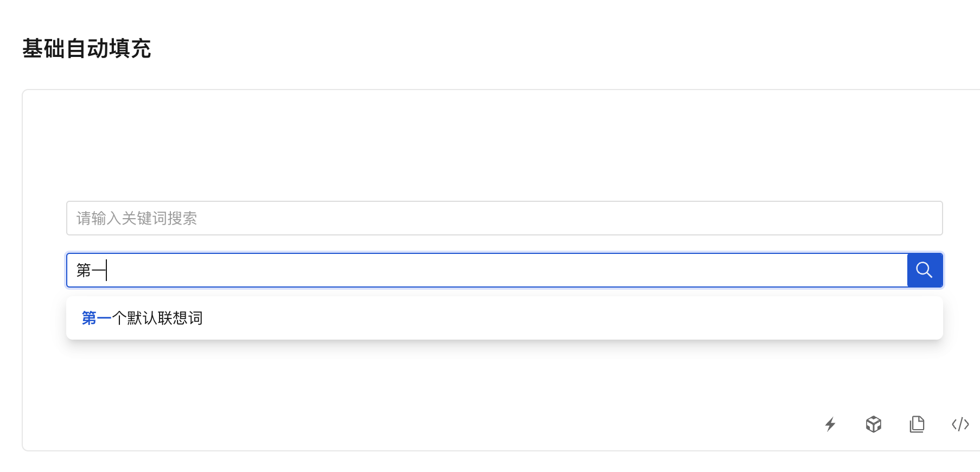
Task: Click the highlighted blue 第一 in suggestion
Action: pos(97,318)
